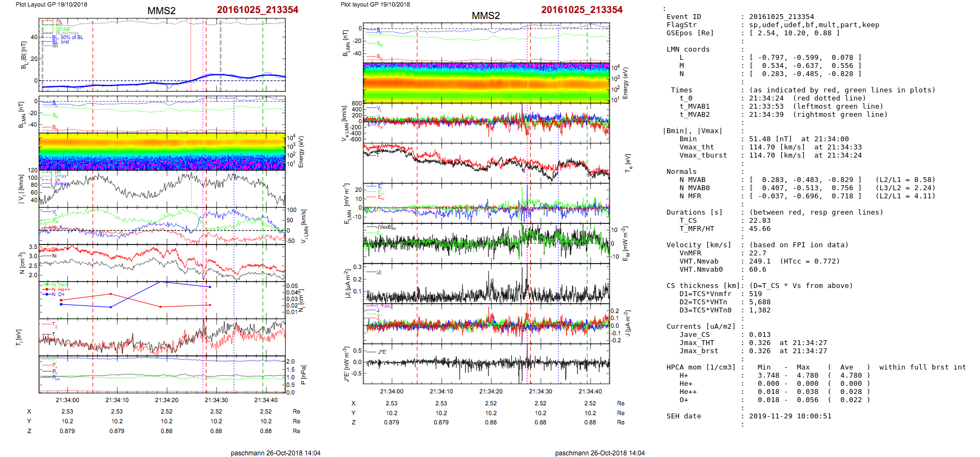Select the ion energy spectrogram in the left plot

tap(162, 152)
